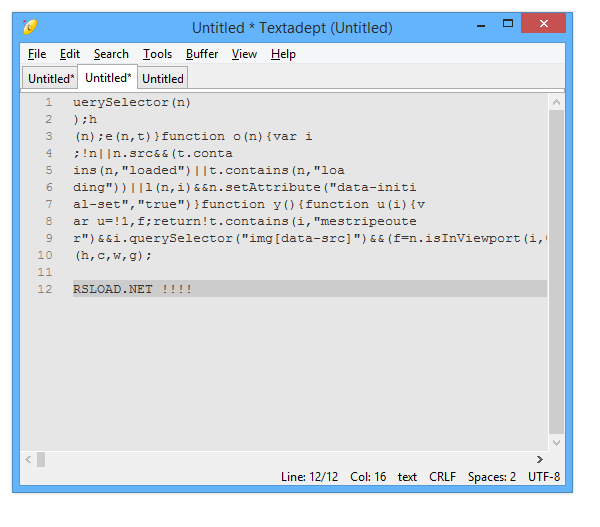Open the Help menu

[283, 54]
